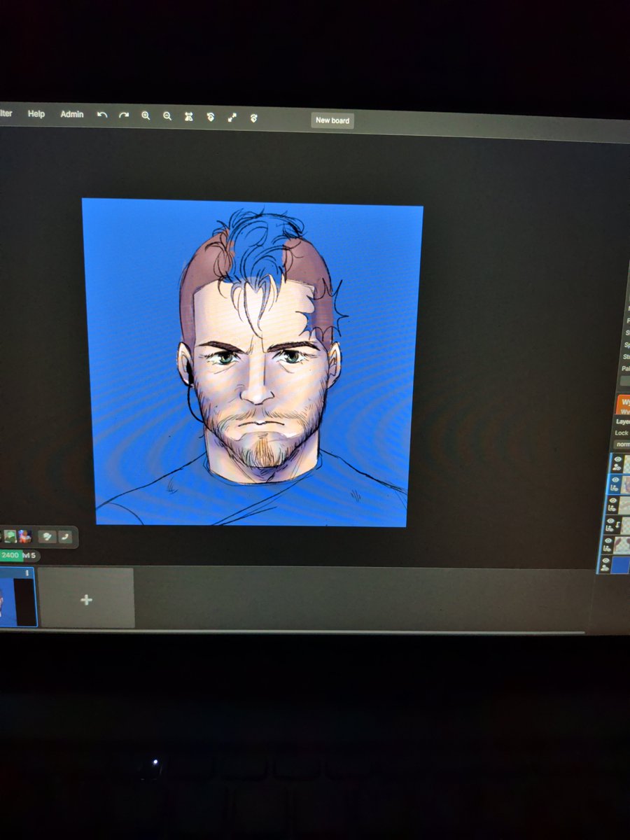Image resolution: width=630 pixels, height=840 pixels.
Task: Toggle fullscreen with the diagonal arrows icon
Action: point(232,118)
